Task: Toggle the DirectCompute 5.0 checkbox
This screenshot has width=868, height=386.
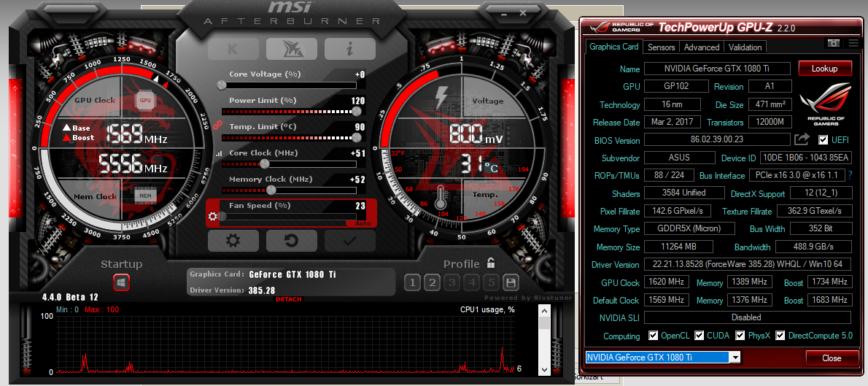Action: (x=780, y=336)
